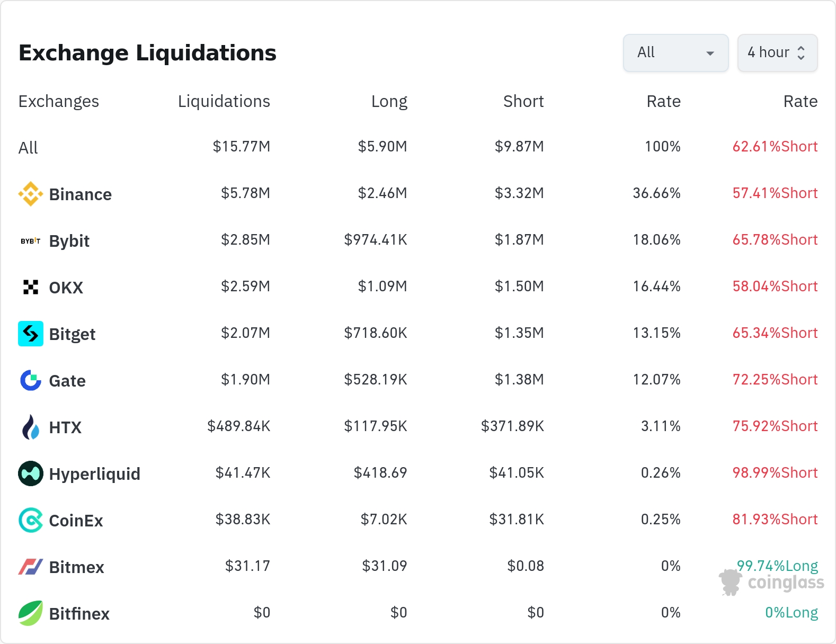Select the All exchanges summary row

tap(29, 148)
